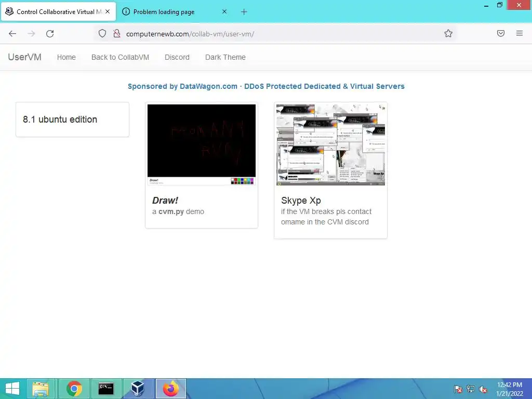The image size is (532, 399).
Task: Click the insecure connection padlock icon
Action: (x=117, y=34)
